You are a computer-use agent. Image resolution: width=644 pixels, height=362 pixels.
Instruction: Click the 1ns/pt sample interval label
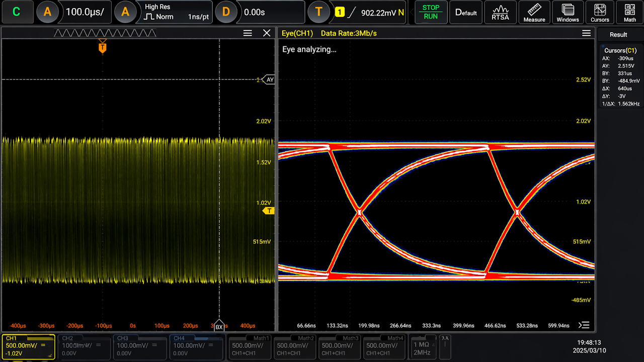coord(199,17)
